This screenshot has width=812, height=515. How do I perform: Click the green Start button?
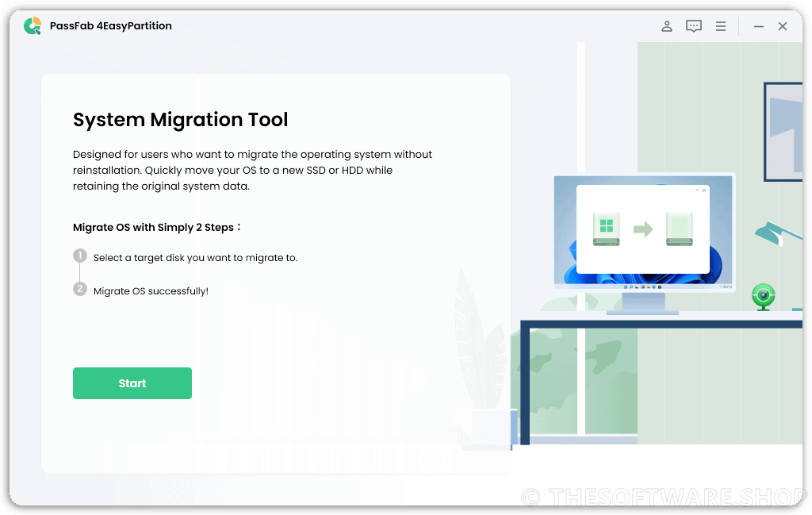[132, 383]
